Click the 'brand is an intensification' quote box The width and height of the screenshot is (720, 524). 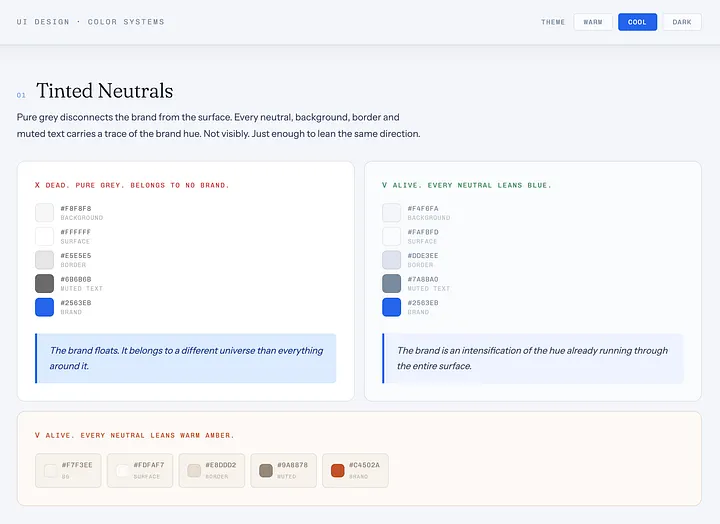click(533, 358)
